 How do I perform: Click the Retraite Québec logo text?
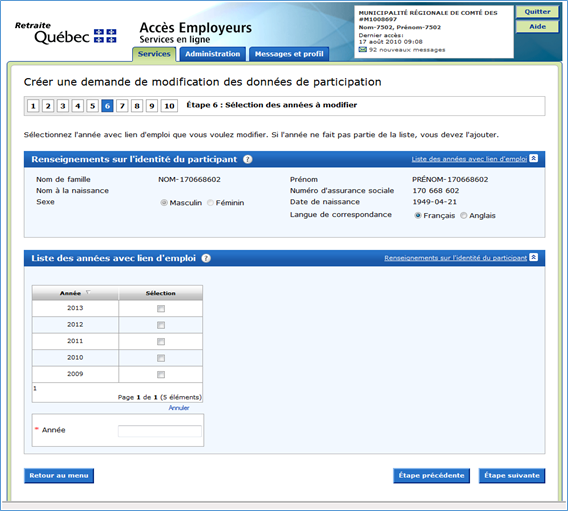[52, 33]
